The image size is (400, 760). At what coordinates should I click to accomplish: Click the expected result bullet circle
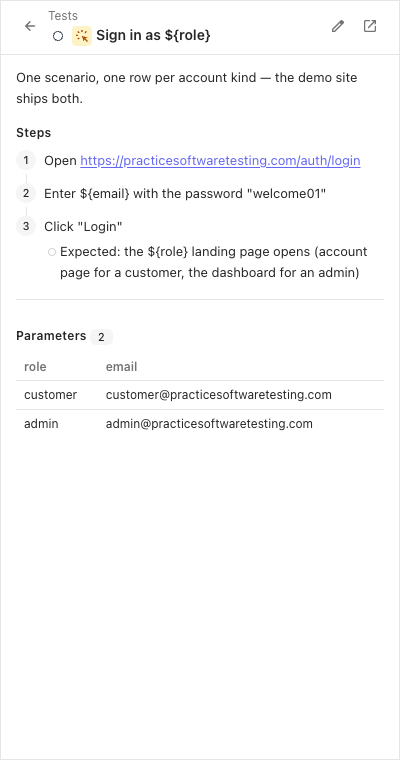click(52, 252)
